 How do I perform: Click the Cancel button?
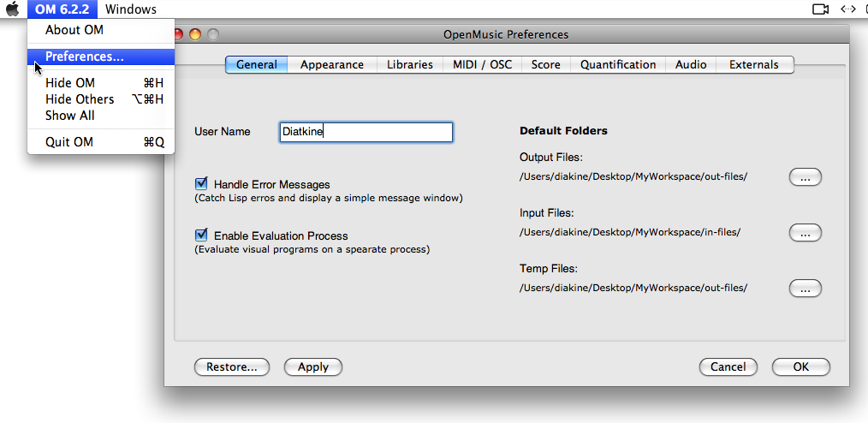[x=728, y=366]
